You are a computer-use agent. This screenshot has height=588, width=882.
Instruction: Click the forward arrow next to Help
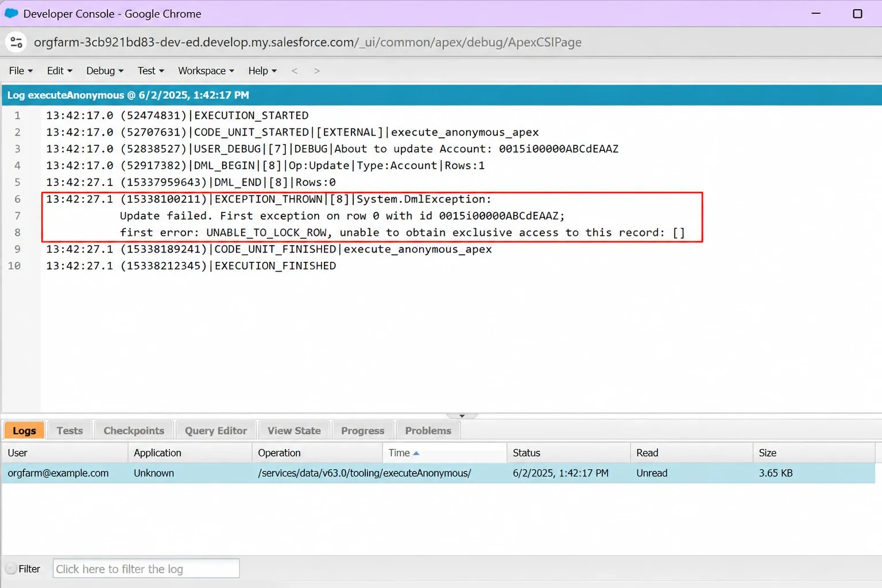point(316,71)
